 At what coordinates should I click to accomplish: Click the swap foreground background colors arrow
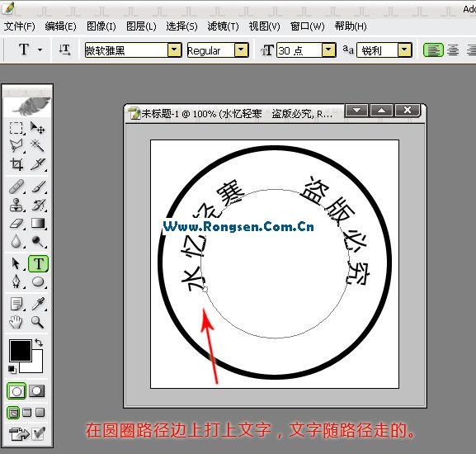click(39, 343)
